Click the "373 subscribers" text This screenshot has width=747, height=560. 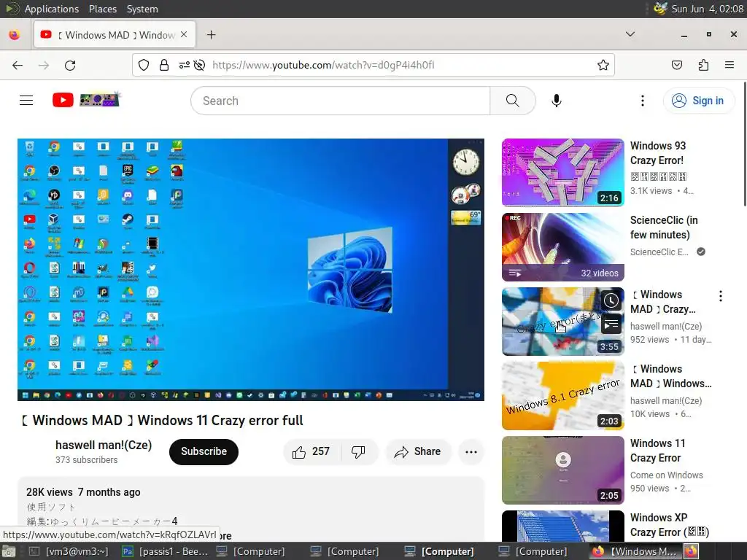[86, 460]
